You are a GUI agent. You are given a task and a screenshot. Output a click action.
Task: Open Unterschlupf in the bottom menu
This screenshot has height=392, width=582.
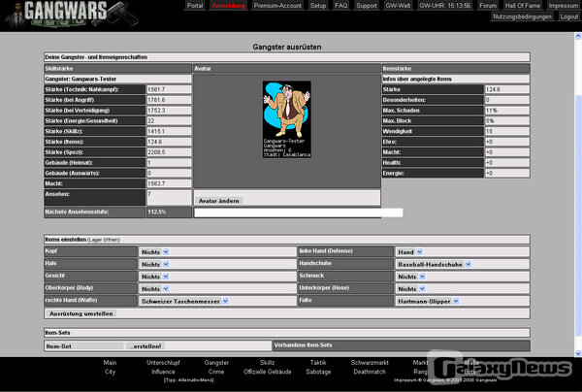(x=163, y=363)
